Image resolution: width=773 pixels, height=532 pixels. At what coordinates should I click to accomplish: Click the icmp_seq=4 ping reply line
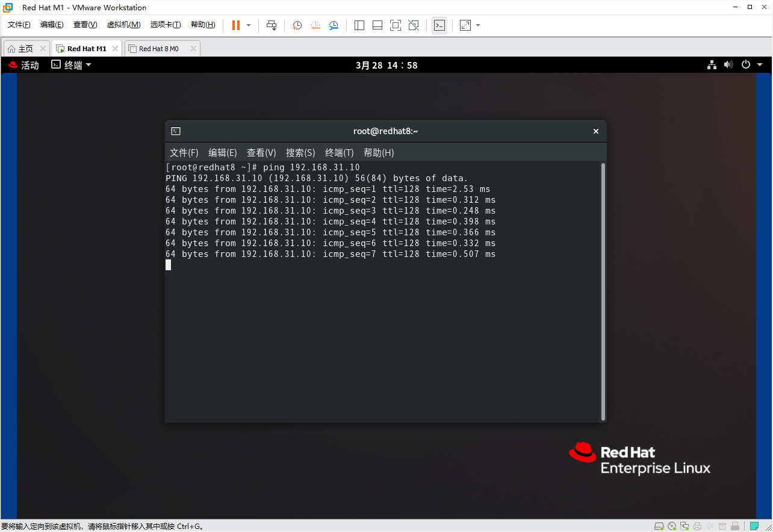[331, 221]
